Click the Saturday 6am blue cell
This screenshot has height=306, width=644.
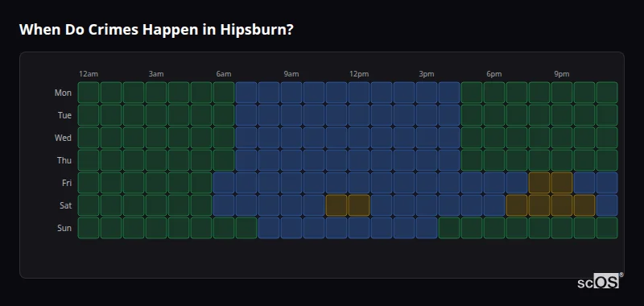pyautogui.click(x=224, y=205)
